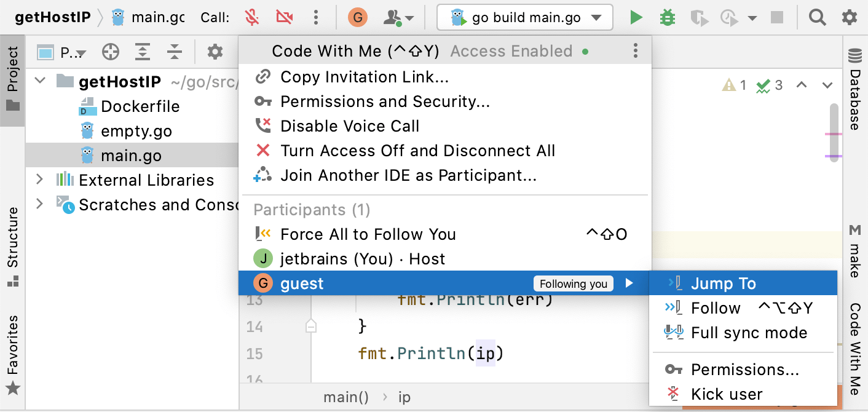The image size is (868, 412).
Task: Expand External Libraries node
Action: pos(40,180)
